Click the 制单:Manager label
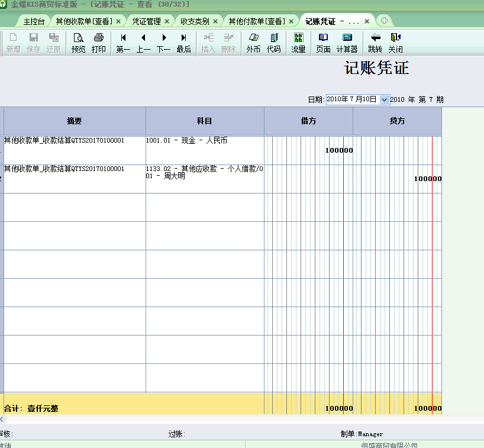 pos(362,434)
